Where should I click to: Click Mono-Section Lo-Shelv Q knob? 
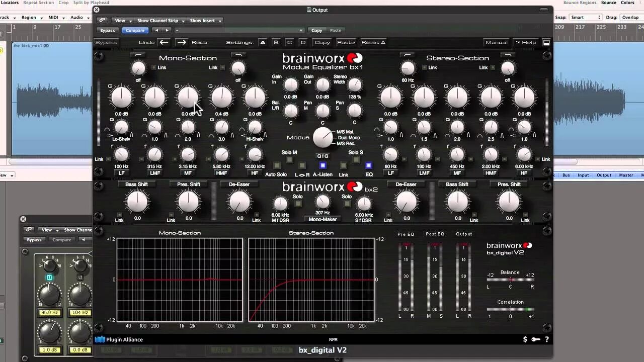point(121,127)
